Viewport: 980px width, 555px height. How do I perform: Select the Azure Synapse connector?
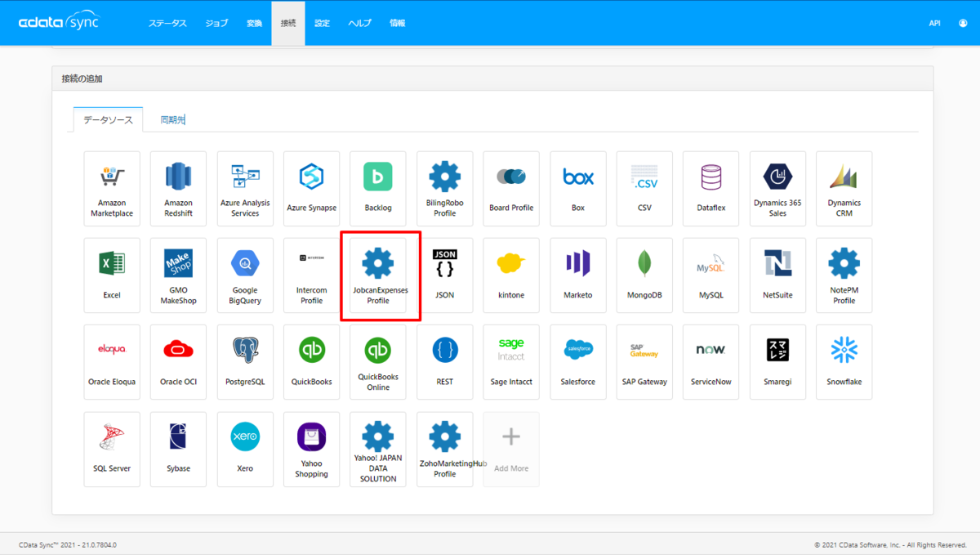click(x=311, y=189)
